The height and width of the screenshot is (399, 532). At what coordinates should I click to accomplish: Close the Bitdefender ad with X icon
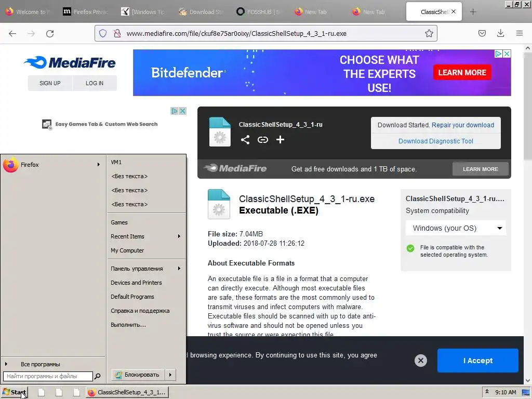tap(507, 54)
